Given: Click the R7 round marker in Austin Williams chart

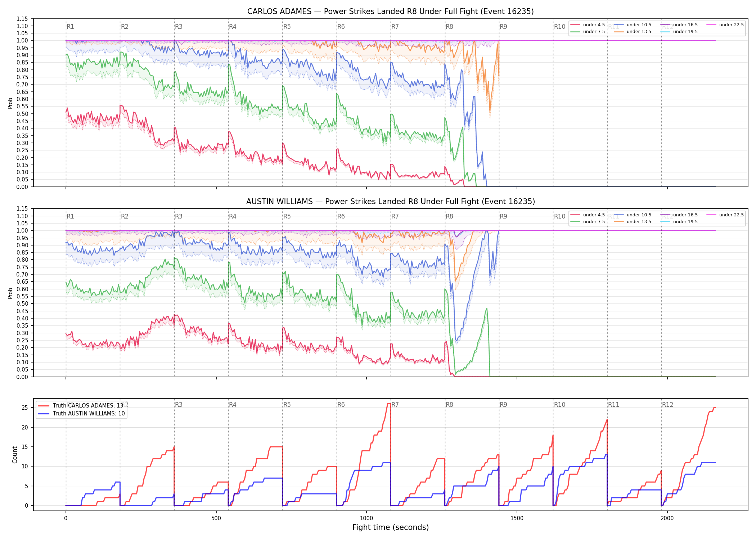Looking at the screenshot, I should (395, 216).
